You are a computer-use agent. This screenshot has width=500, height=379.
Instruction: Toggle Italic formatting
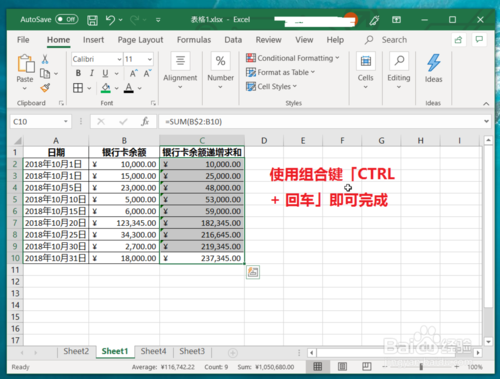[x=92, y=73]
